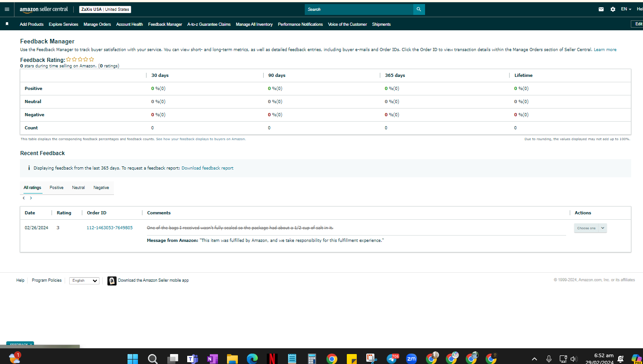Click the Amazon Seller mobile app icon

(x=112, y=281)
